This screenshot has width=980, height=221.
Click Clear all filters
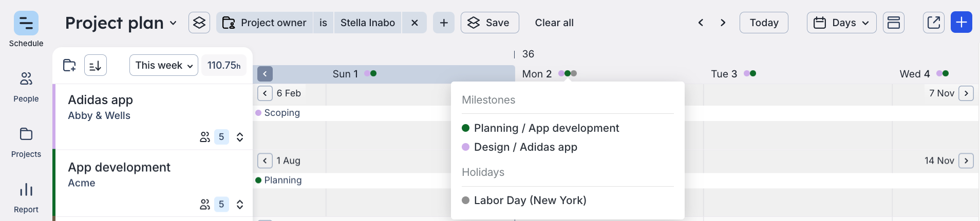tap(554, 23)
